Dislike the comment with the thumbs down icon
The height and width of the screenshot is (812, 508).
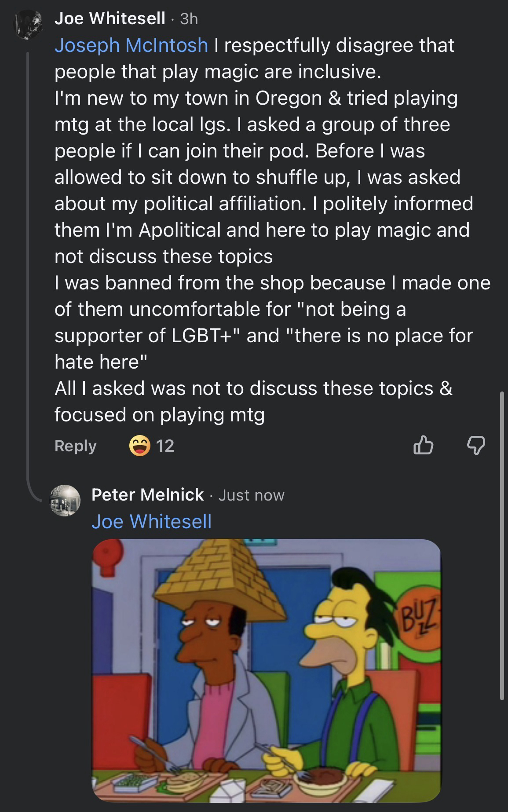pyautogui.click(x=475, y=446)
